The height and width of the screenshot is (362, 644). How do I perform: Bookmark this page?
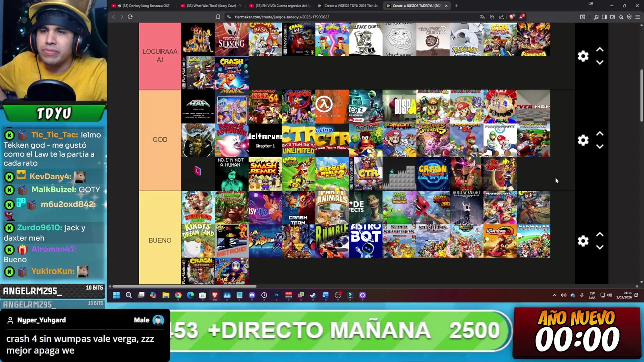[218, 17]
